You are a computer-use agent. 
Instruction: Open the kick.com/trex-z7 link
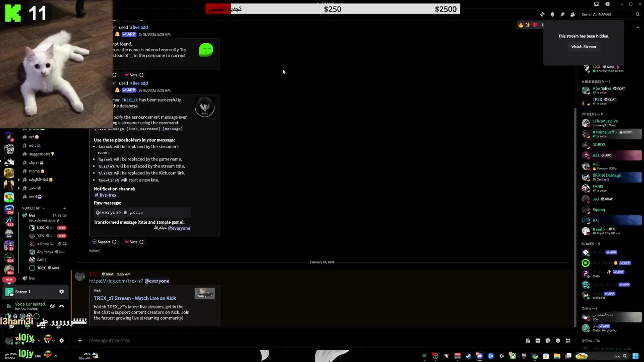point(116,281)
